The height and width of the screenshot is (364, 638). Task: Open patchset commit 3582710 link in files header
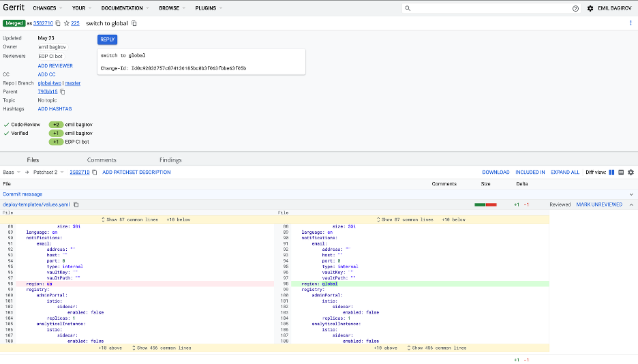coord(80,172)
